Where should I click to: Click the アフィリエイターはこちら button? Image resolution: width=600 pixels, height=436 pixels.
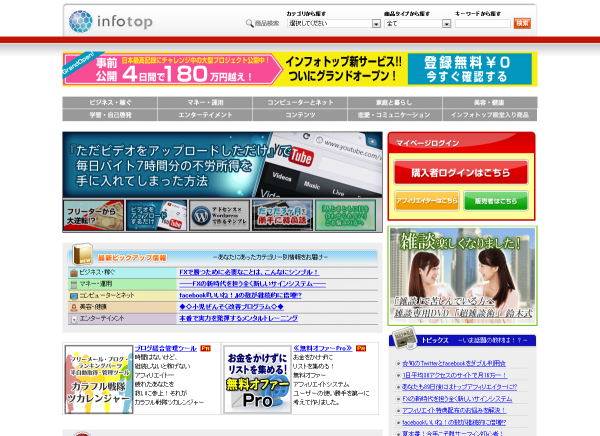(427, 200)
